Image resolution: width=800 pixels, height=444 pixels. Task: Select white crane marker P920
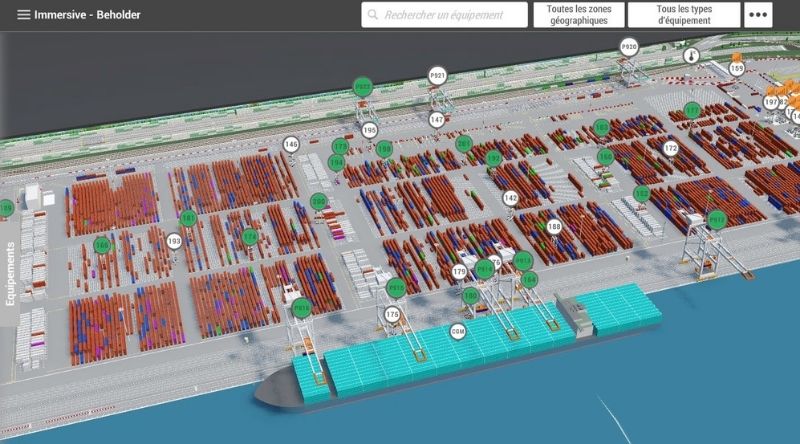tap(629, 47)
